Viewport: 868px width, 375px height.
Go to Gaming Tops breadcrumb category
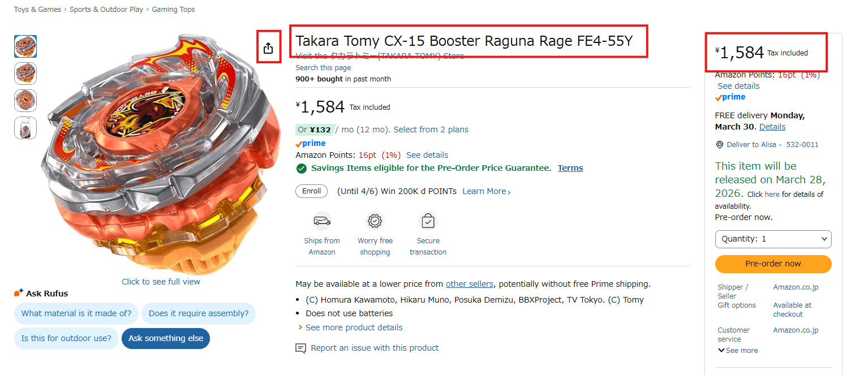coord(173,10)
